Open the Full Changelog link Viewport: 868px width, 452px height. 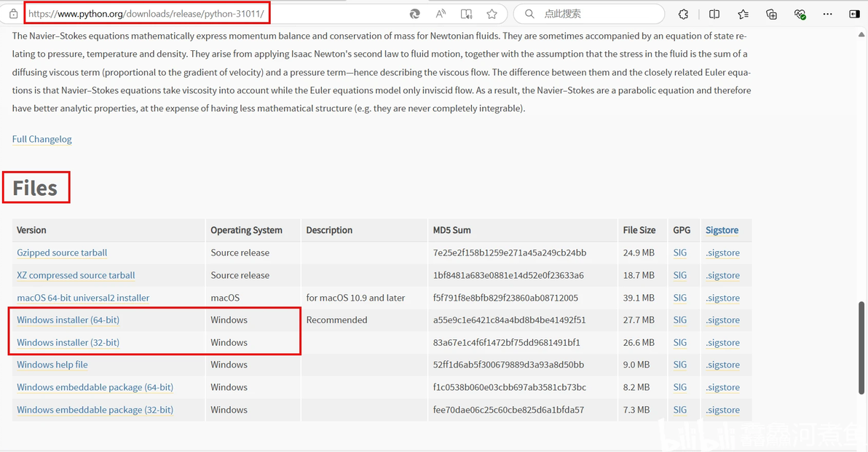tap(42, 139)
